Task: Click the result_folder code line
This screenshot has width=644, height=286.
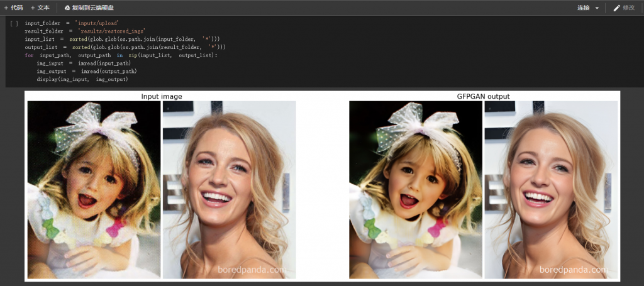Action: [x=86, y=31]
